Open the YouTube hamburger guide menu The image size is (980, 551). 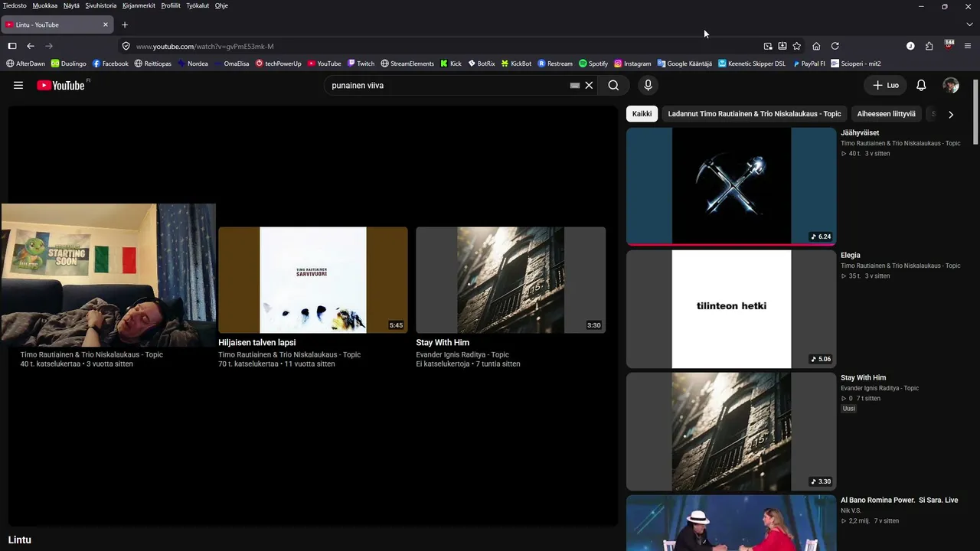click(18, 86)
